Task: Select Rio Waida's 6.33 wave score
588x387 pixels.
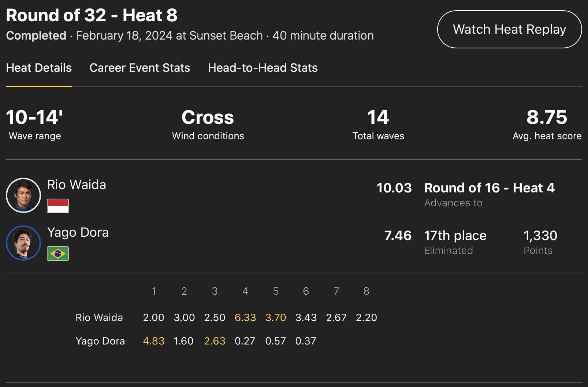Action: pyautogui.click(x=245, y=317)
